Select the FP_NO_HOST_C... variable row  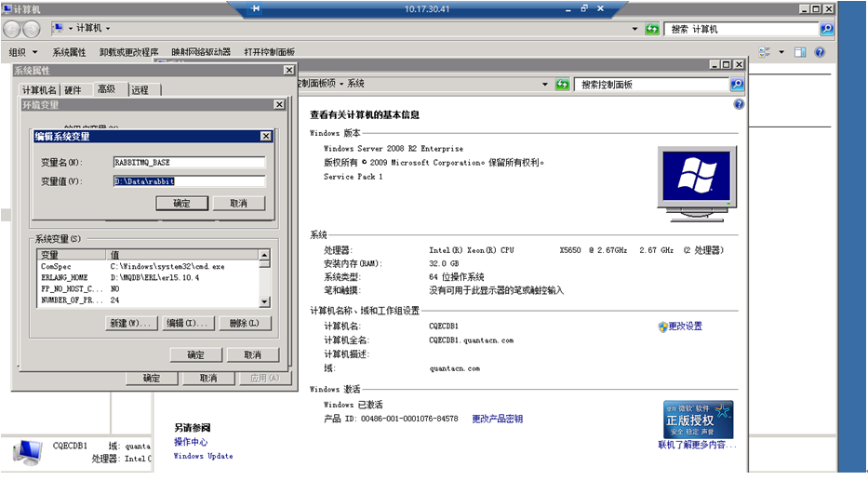[x=148, y=289]
